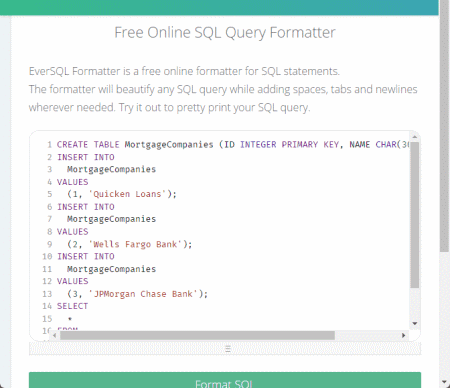Click 'JPMorgan Chase Bank' string on line 13
Screen dimensions: 450x388
coord(143,294)
